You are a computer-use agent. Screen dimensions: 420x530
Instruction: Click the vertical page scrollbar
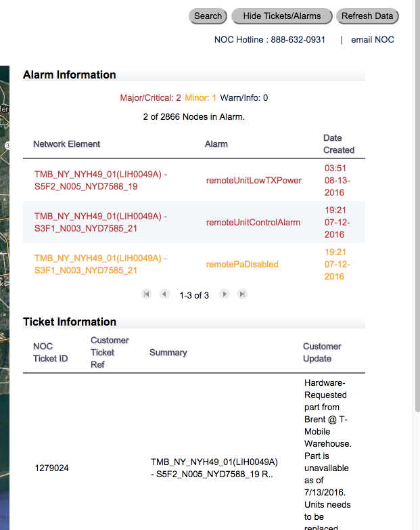point(415,203)
